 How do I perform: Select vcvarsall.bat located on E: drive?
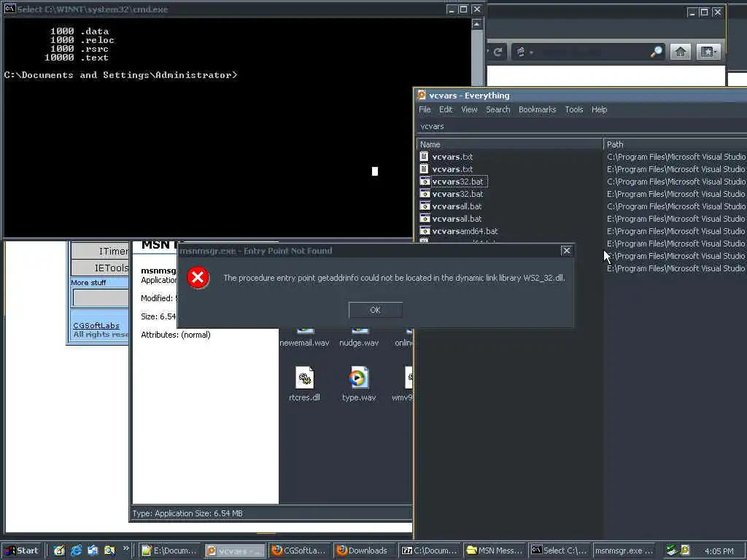pyautogui.click(x=457, y=219)
